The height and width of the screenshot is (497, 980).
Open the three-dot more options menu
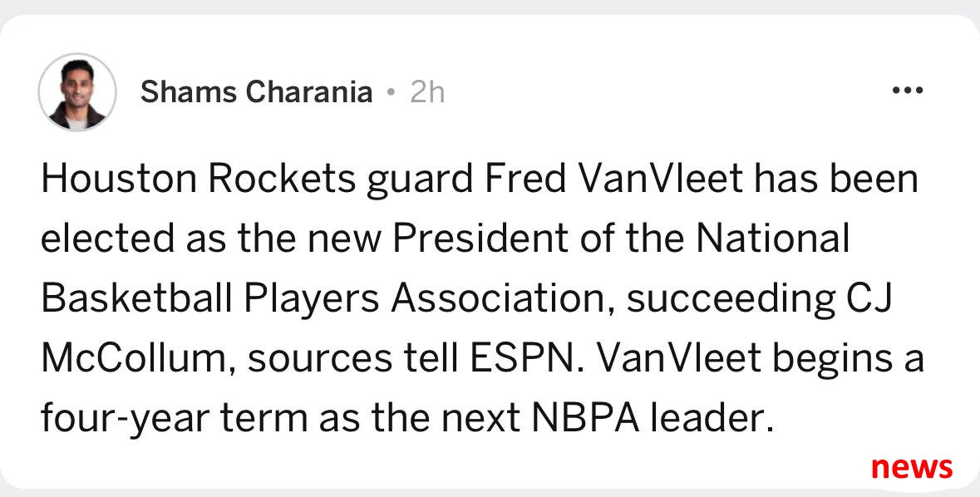click(908, 91)
